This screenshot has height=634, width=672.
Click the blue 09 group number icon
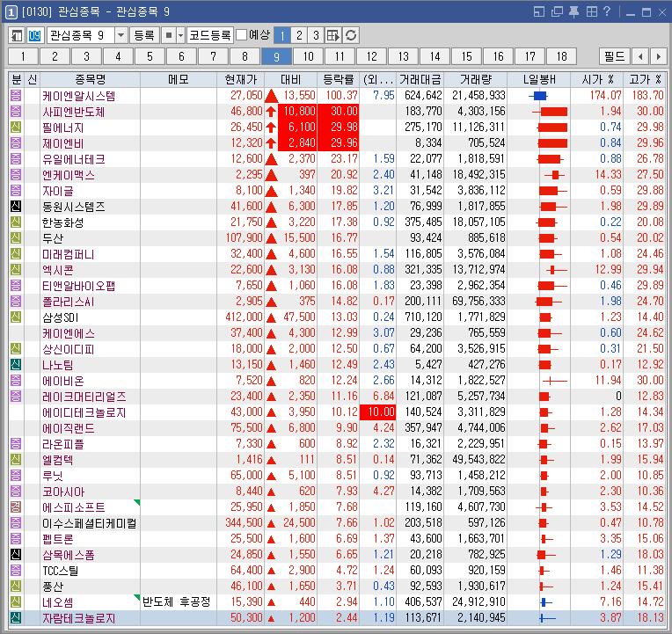tap(34, 35)
